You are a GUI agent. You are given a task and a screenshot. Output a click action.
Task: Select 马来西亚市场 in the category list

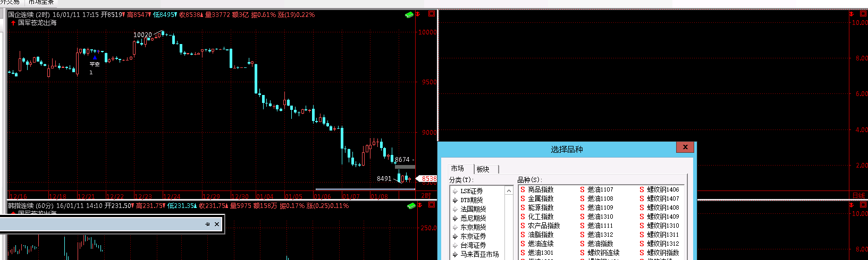click(479, 255)
